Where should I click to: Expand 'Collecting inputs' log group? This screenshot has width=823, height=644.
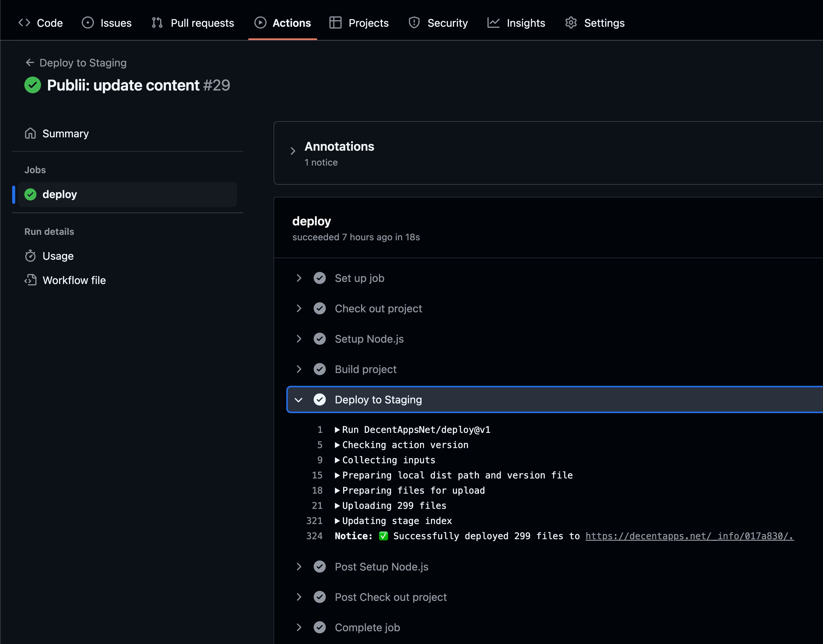pos(385,461)
